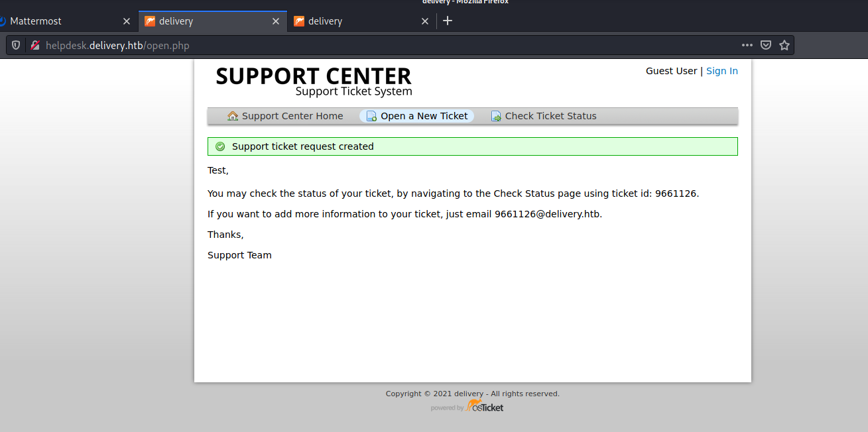Close the active delivery tab
Image resolution: width=868 pixels, height=432 pixels.
pos(276,21)
